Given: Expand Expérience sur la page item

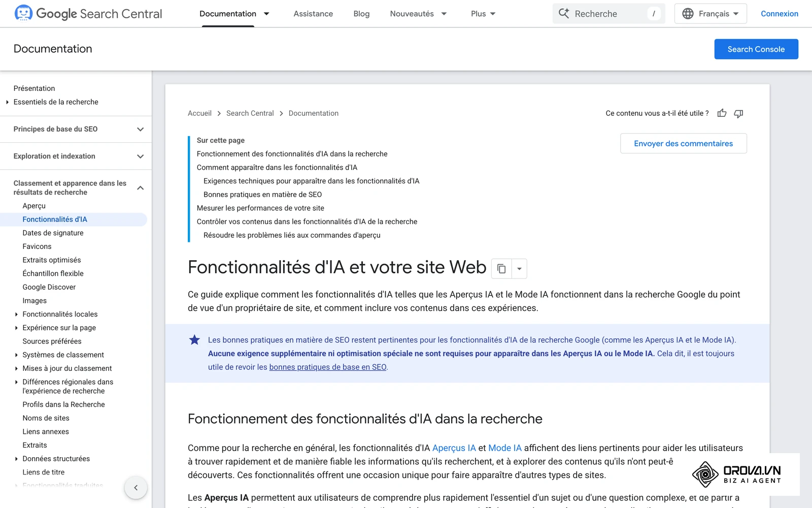Looking at the screenshot, I should 16,328.
